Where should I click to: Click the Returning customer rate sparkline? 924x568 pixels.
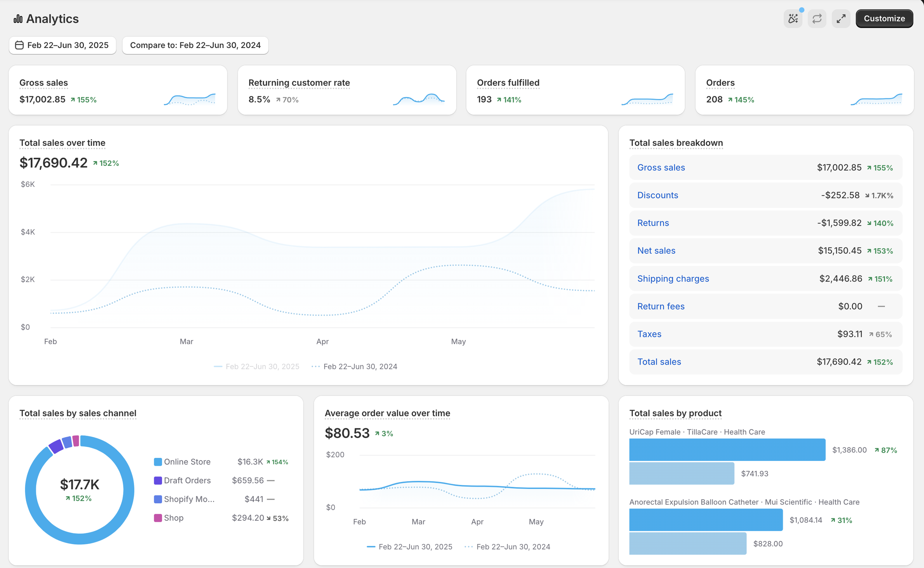[418, 100]
